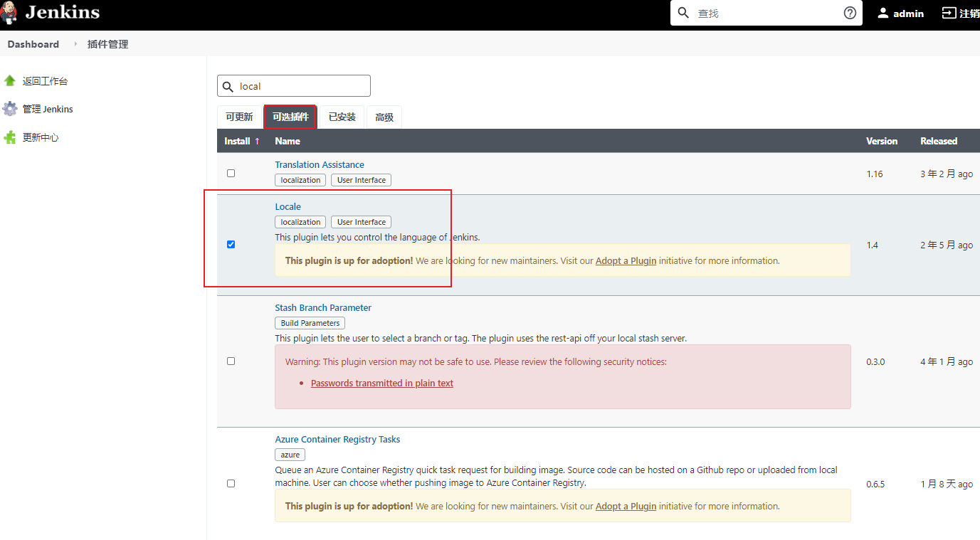Sort by the Install column header

pyautogui.click(x=242, y=141)
